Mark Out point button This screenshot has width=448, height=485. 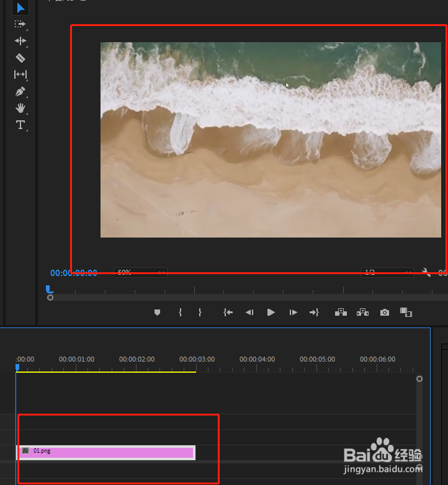[x=200, y=313]
